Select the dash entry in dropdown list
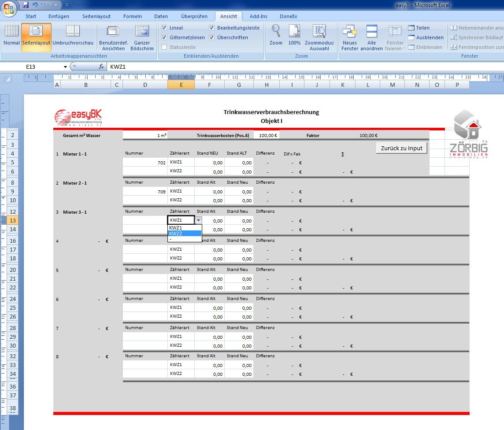Image resolution: width=504 pixels, height=430 pixels. point(185,239)
